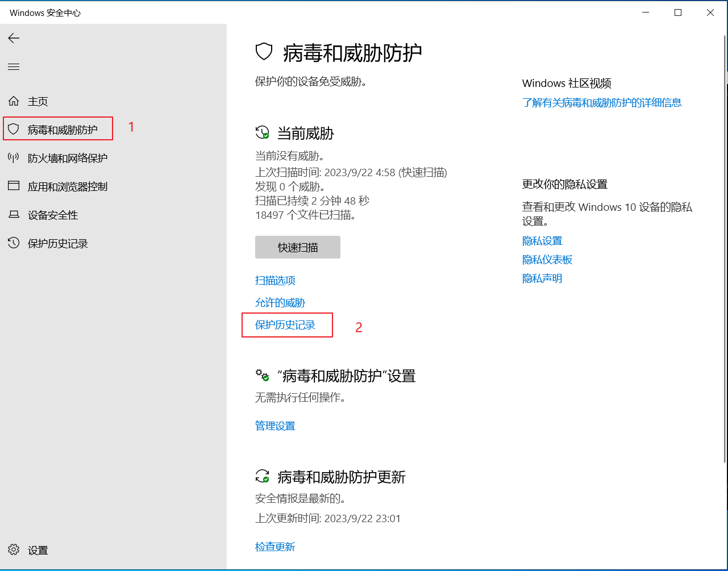The height and width of the screenshot is (571, 728).
Task: Click the firewall network signal icon
Action: pos(14,158)
